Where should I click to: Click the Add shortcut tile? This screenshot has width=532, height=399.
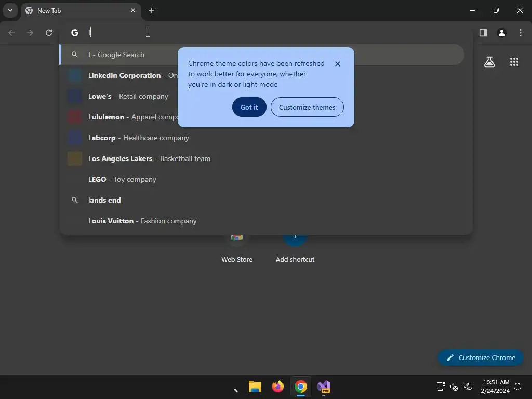tap(295, 250)
